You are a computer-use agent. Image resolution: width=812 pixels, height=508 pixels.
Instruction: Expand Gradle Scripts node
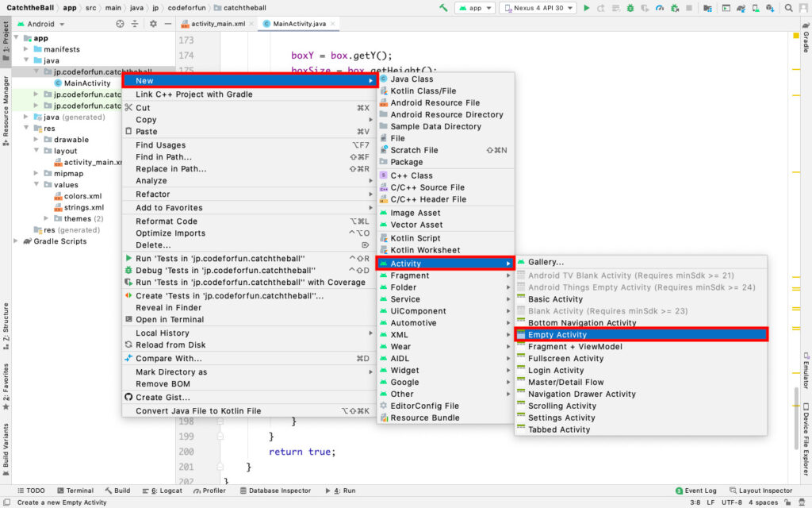[16, 241]
